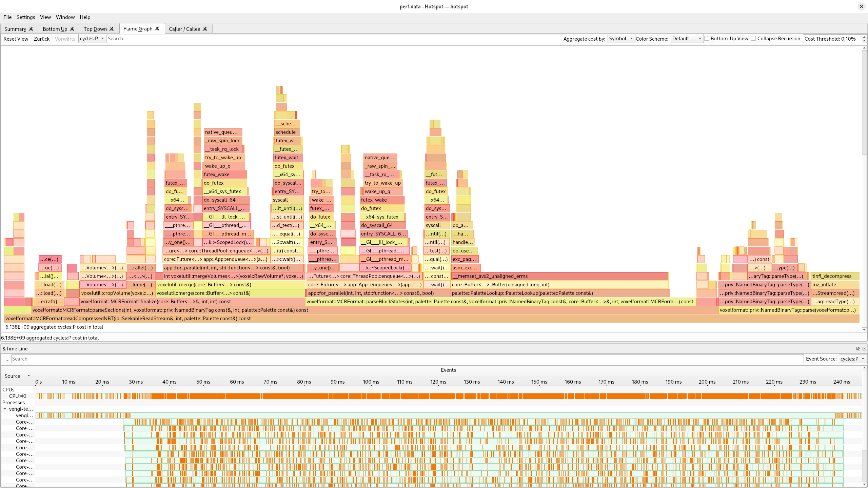868x488 pixels.
Task: Switch to the Caller / Callee tab
Action: 184,29
